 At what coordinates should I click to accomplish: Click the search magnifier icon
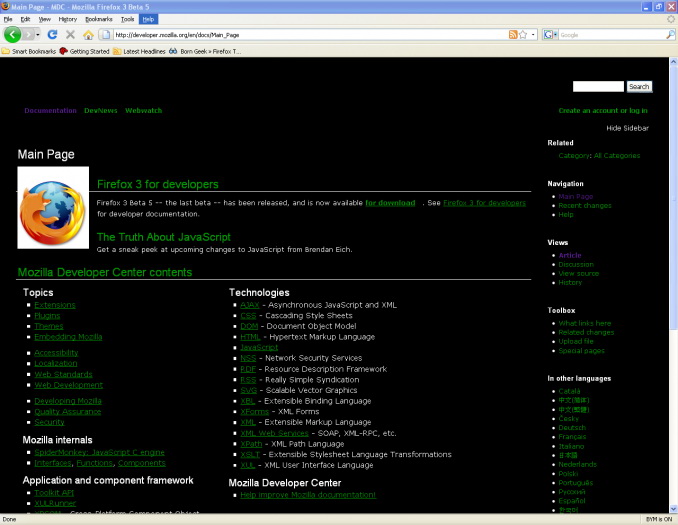click(x=670, y=35)
